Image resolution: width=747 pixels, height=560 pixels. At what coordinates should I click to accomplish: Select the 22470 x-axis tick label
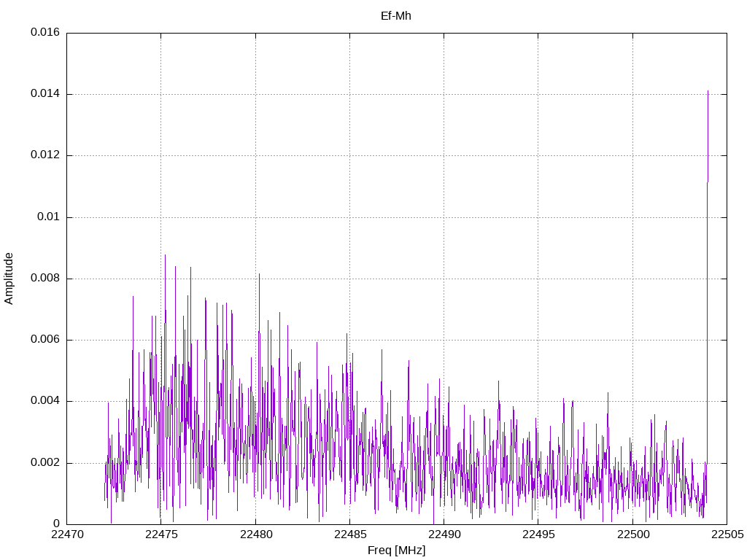[x=66, y=535]
